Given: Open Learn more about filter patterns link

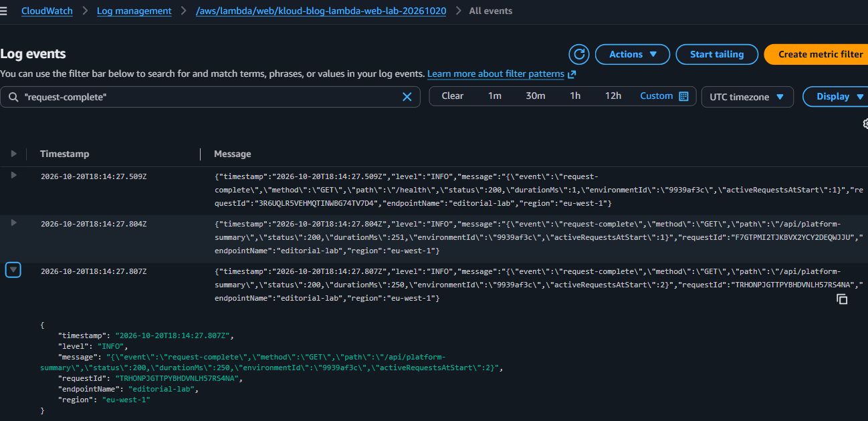Looking at the screenshot, I should (x=496, y=74).
